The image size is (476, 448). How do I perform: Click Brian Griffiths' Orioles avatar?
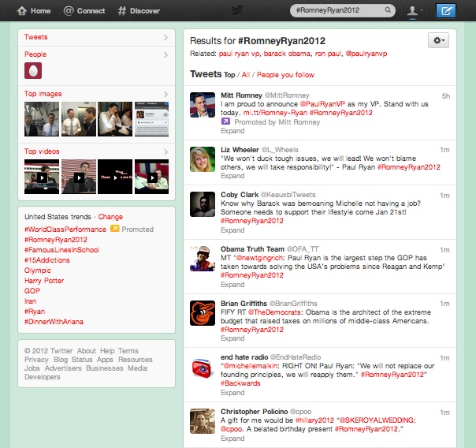pos(203,313)
